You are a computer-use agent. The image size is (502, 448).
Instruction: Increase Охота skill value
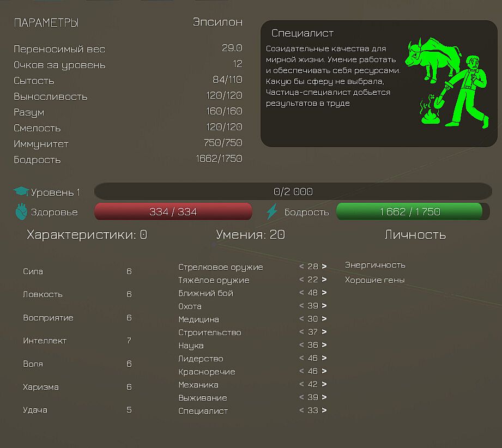(x=324, y=306)
